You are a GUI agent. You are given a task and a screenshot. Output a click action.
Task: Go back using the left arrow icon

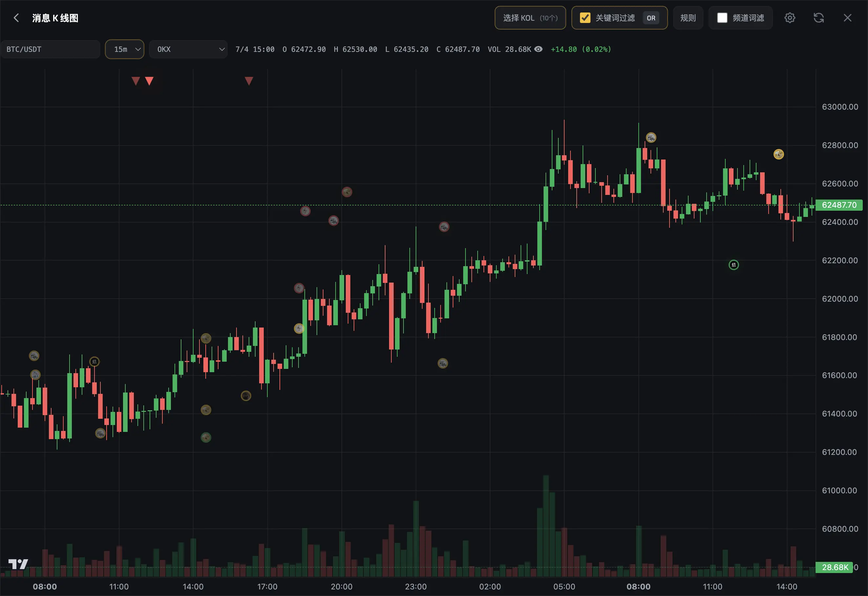point(16,18)
